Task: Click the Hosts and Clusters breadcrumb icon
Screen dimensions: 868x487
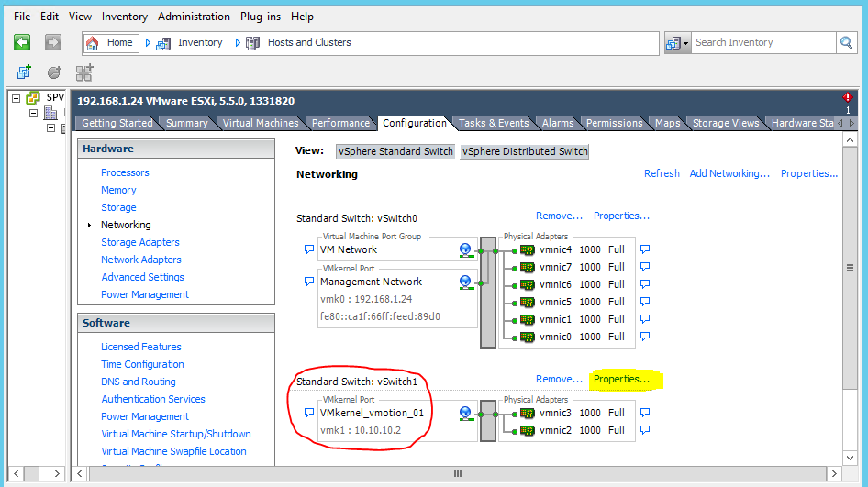Action: (252, 43)
